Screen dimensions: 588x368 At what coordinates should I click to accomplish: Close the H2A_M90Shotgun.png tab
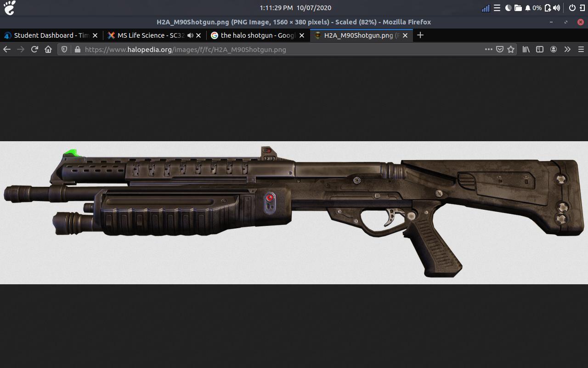point(405,35)
